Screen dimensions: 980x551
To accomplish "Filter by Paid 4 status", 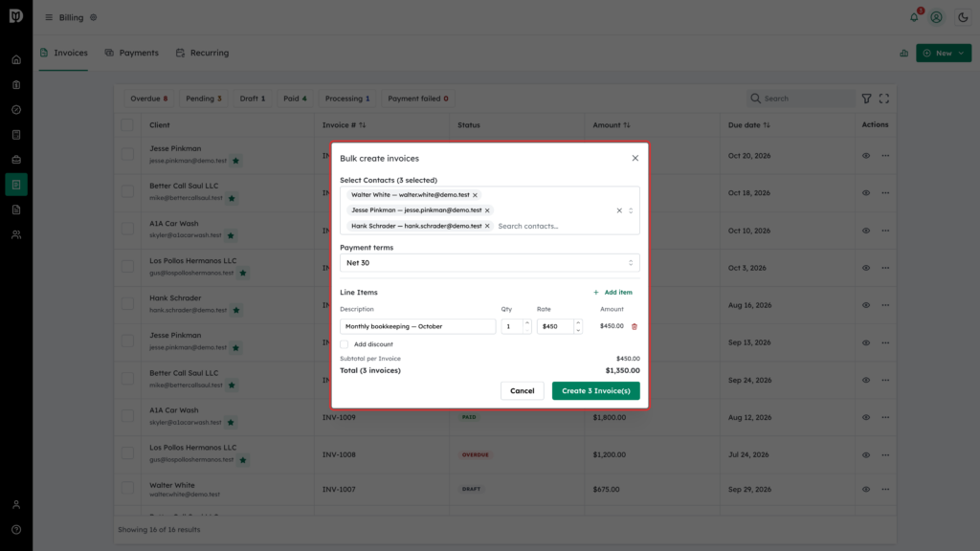I will (295, 99).
